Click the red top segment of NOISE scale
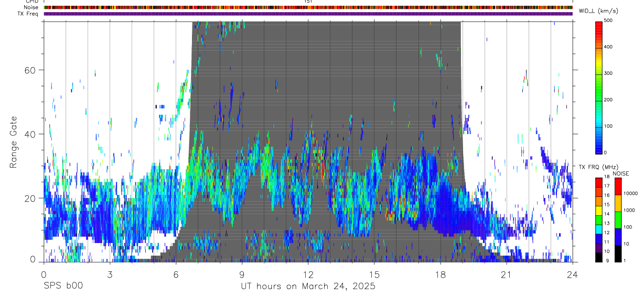The image size is (644, 297). click(618, 186)
